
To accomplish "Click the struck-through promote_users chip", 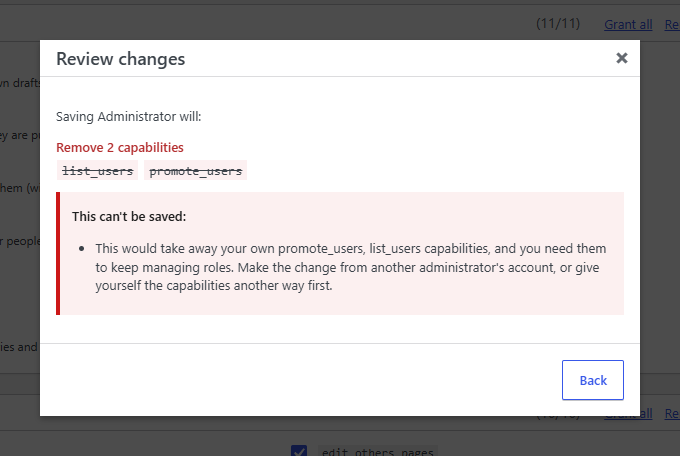I will coord(196,171).
